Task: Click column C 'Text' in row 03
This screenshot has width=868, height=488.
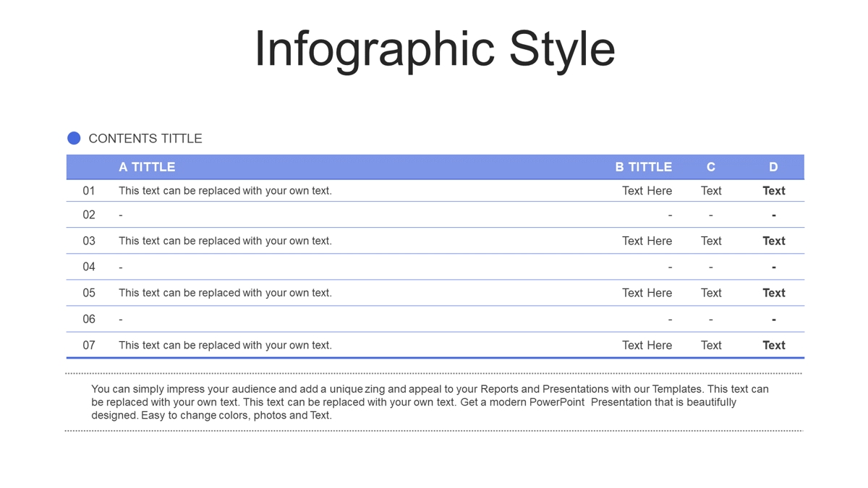Action: [x=711, y=241]
